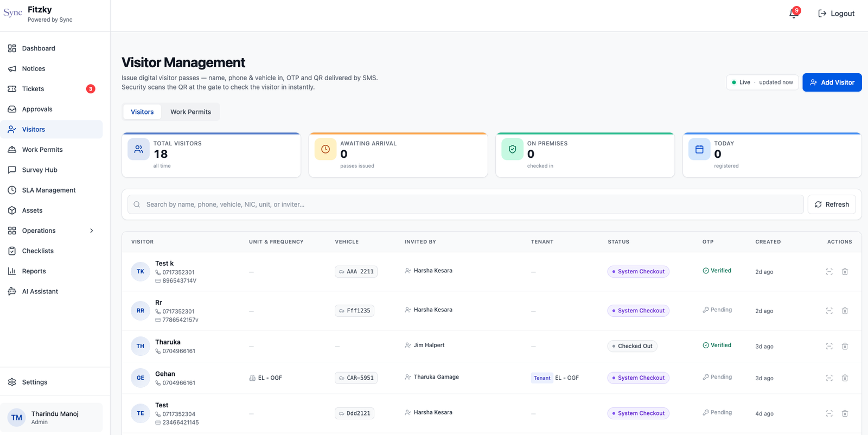Open Survey Hub in the sidebar

tap(52, 170)
